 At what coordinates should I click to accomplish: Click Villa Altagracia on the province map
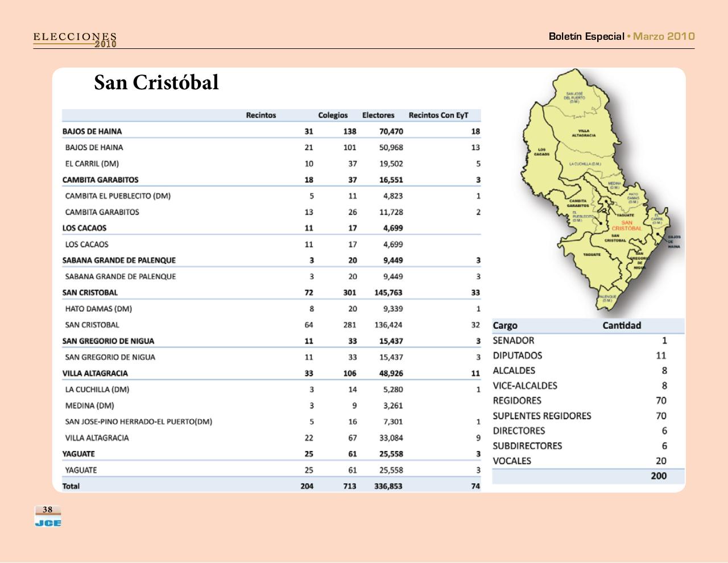(584, 134)
